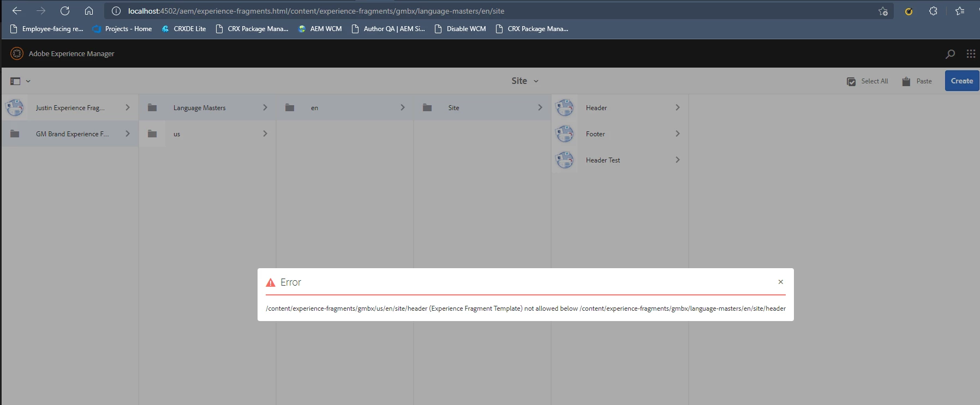Image resolution: width=980 pixels, height=405 pixels.
Task: Open CRXDE Lite bookmark
Action: (184, 29)
